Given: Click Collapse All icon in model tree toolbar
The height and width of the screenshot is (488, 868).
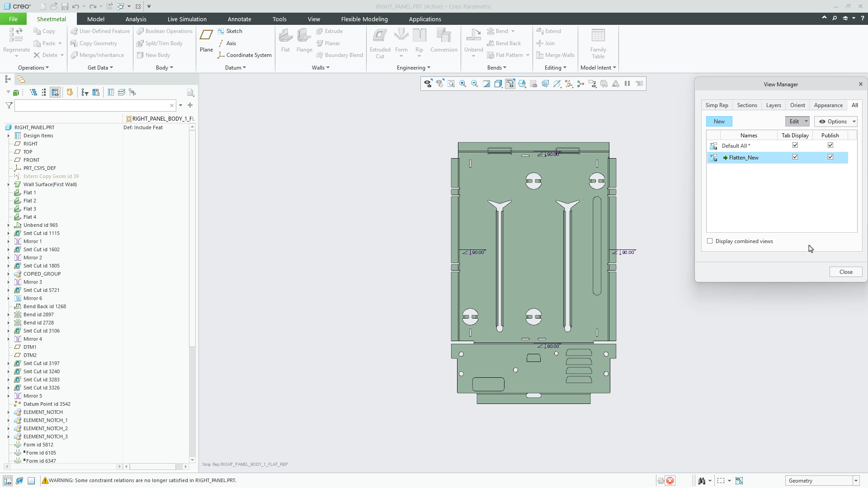Looking at the screenshot, I should point(44,92).
